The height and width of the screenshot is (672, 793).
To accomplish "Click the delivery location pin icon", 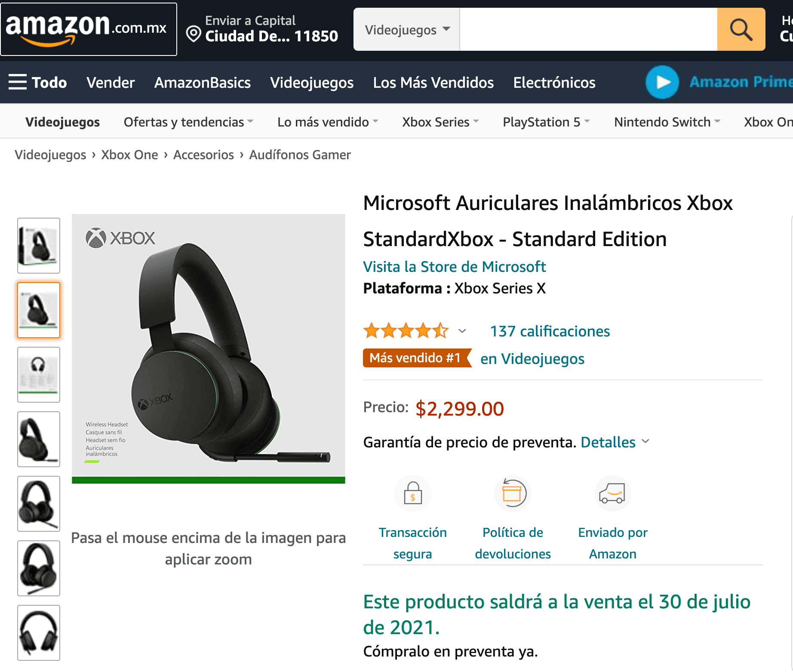I will (x=194, y=34).
